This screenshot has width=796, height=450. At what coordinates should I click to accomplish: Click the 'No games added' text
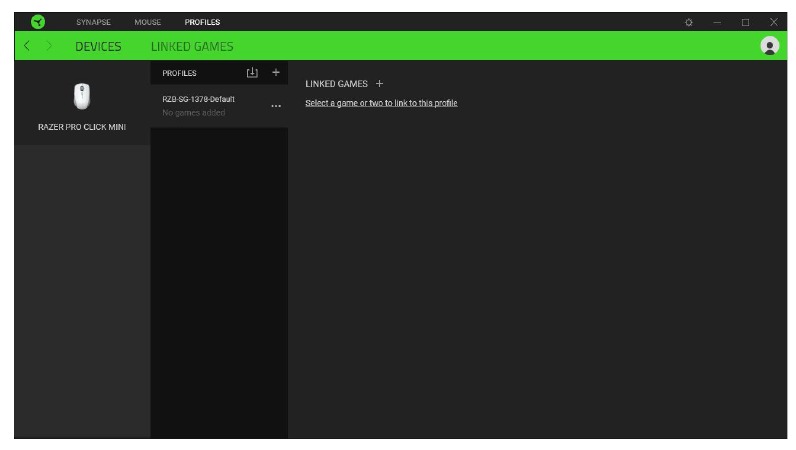tap(194, 113)
